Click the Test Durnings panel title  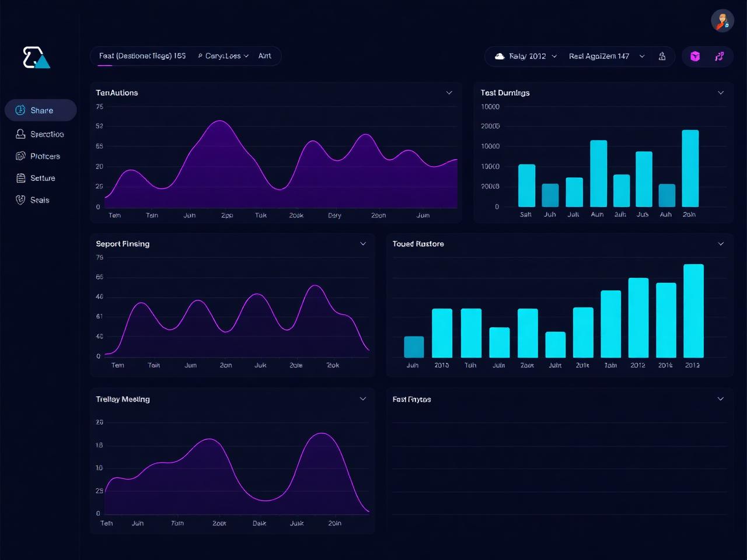(x=505, y=93)
